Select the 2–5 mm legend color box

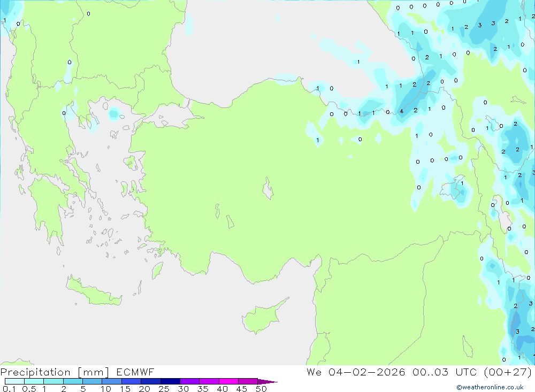pyautogui.click(x=73, y=381)
